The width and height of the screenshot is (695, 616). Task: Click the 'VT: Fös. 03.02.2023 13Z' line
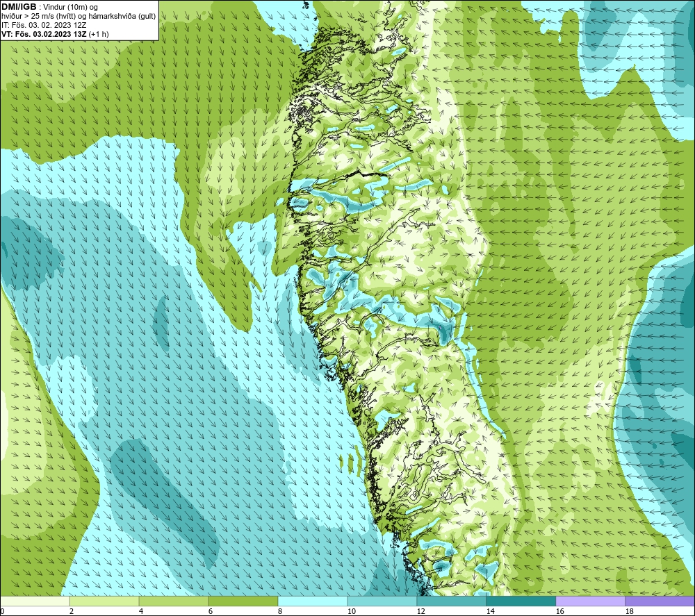coord(55,34)
